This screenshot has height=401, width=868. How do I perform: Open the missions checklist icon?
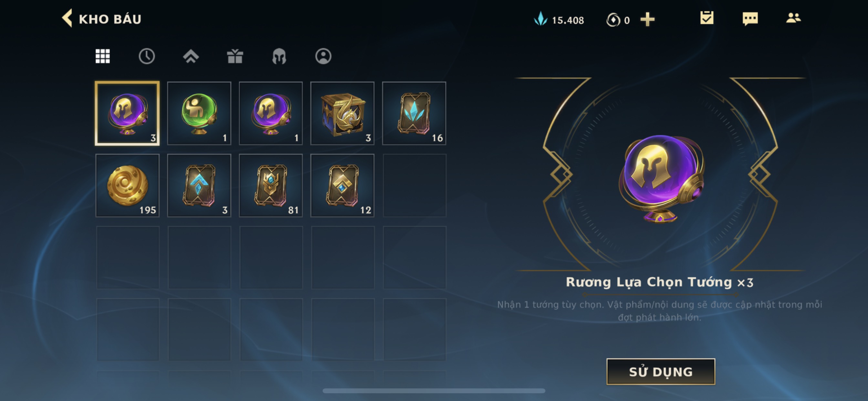pos(707,18)
